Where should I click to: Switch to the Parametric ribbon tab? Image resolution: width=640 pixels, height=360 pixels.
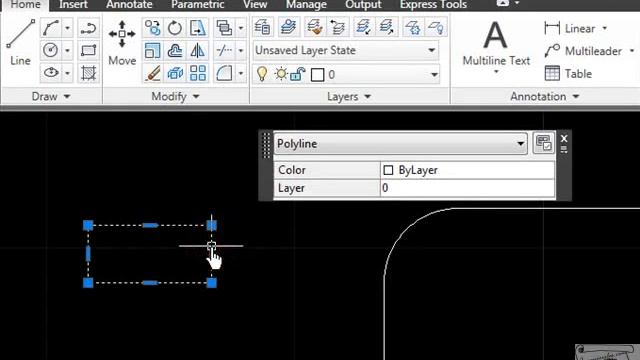(x=198, y=5)
